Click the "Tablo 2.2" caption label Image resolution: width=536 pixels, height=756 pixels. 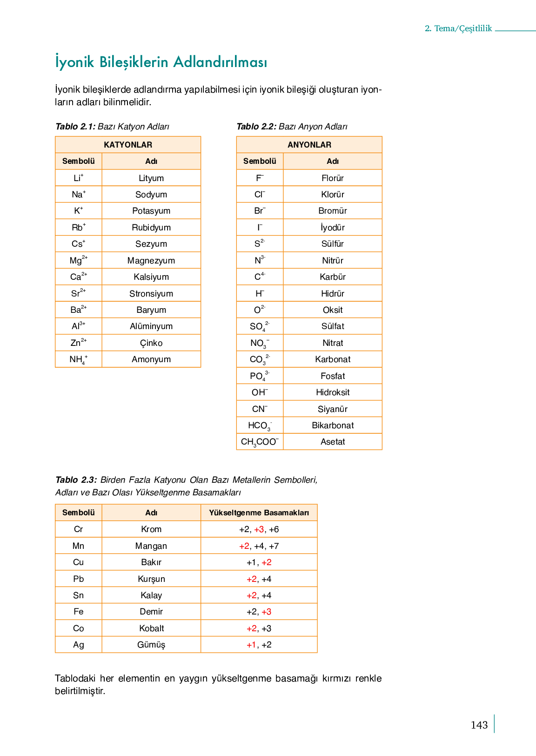(256, 127)
